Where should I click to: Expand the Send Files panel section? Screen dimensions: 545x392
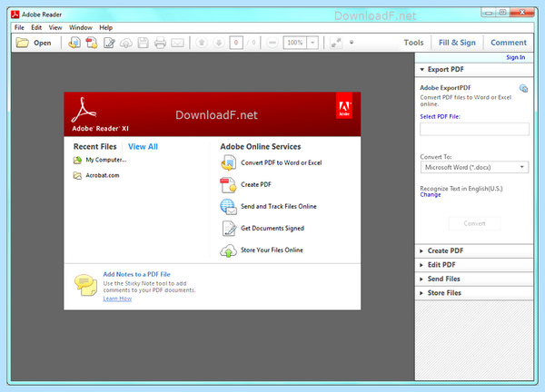[x=474, y=279]
